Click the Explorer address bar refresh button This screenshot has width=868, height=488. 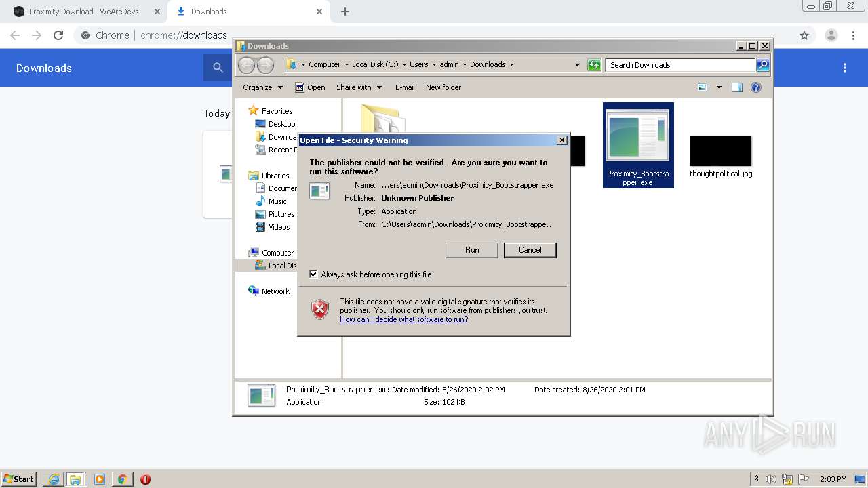594,65
